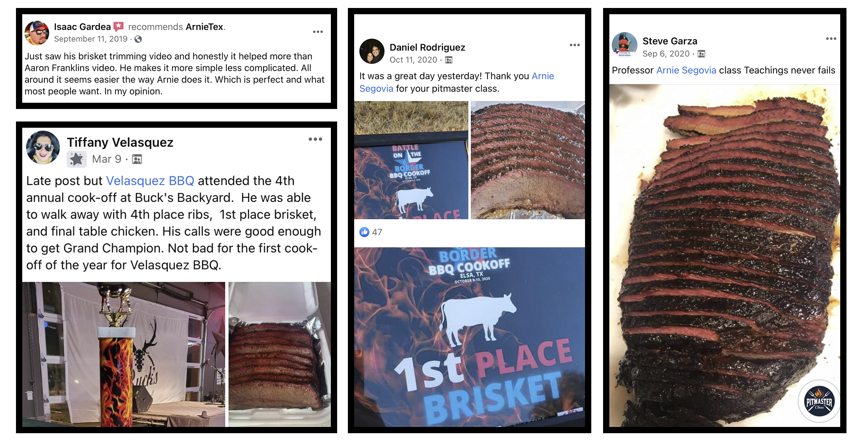The width and height of the screenshot is (868, 445).
Task: Open the 1st Place Brisket photo
Action: coord(469,337)
